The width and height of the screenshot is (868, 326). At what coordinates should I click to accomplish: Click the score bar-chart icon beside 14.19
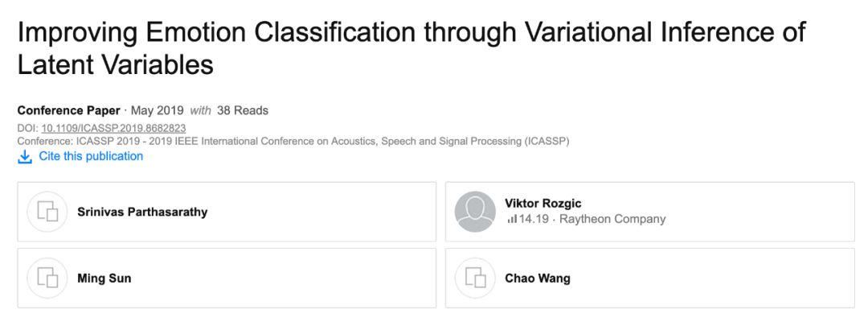pyautogui.click(x=512, y=219)
